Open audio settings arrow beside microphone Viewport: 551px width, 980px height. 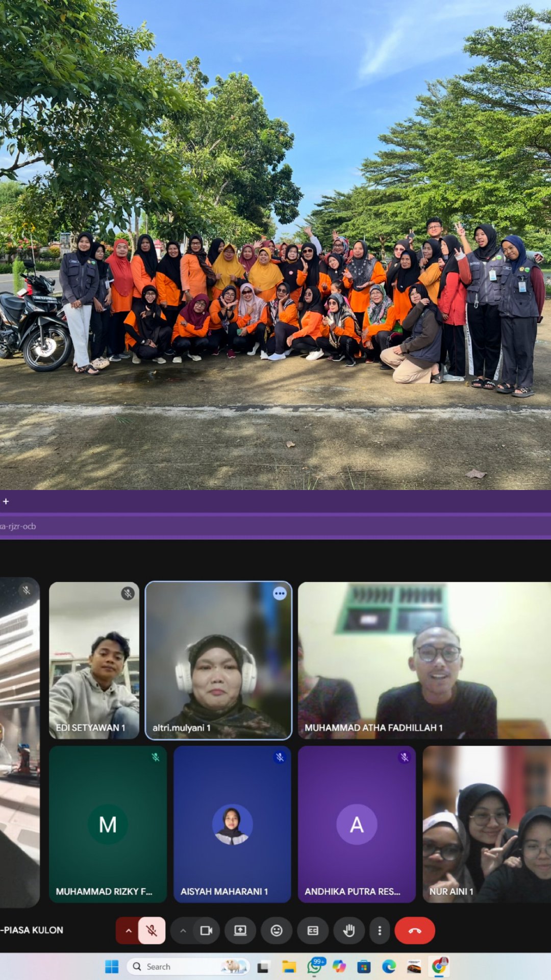tap(128, 930)
